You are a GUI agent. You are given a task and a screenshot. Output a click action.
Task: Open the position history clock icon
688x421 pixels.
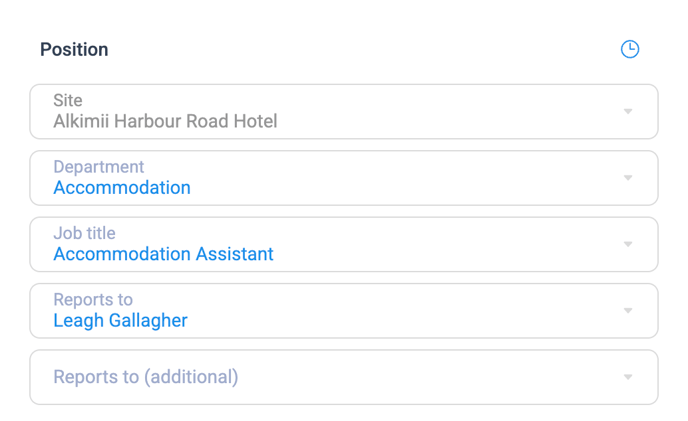(x=629, y=49)
